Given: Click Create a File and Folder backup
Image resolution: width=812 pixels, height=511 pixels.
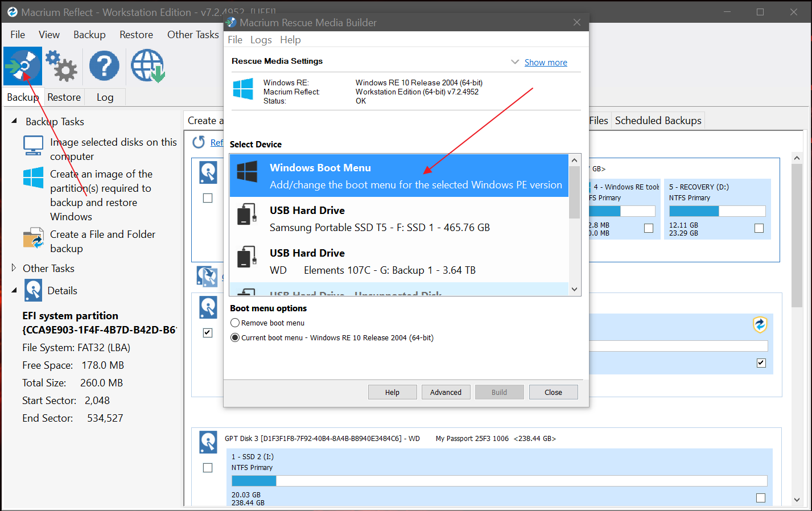Looking at the screenshot, I should [x=102, y=241].
